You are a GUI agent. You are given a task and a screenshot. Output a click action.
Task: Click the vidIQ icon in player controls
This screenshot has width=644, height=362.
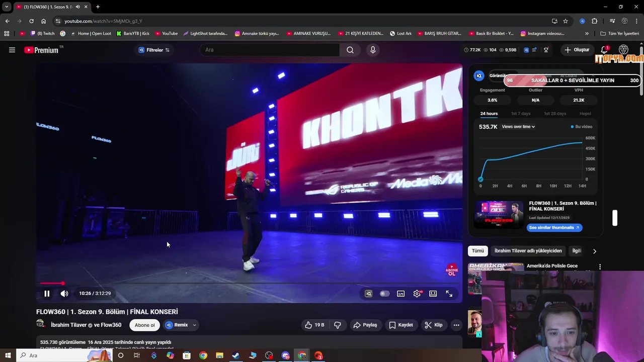click(368, 294)
